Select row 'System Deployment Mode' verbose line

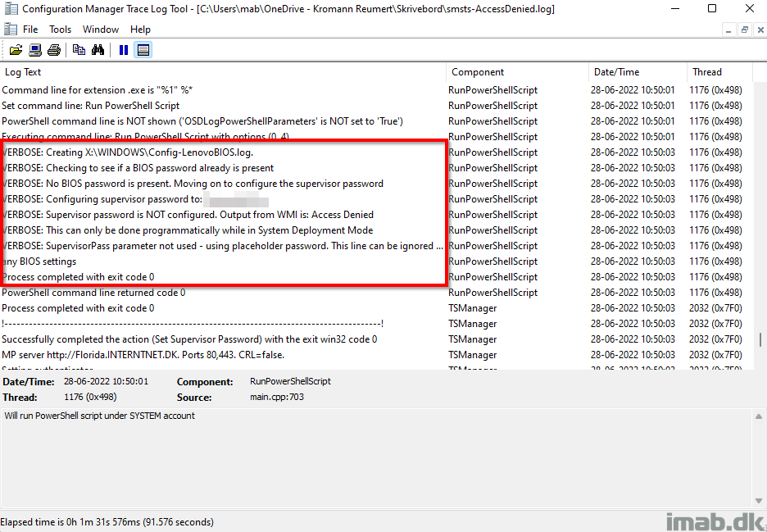coord(376,230)
